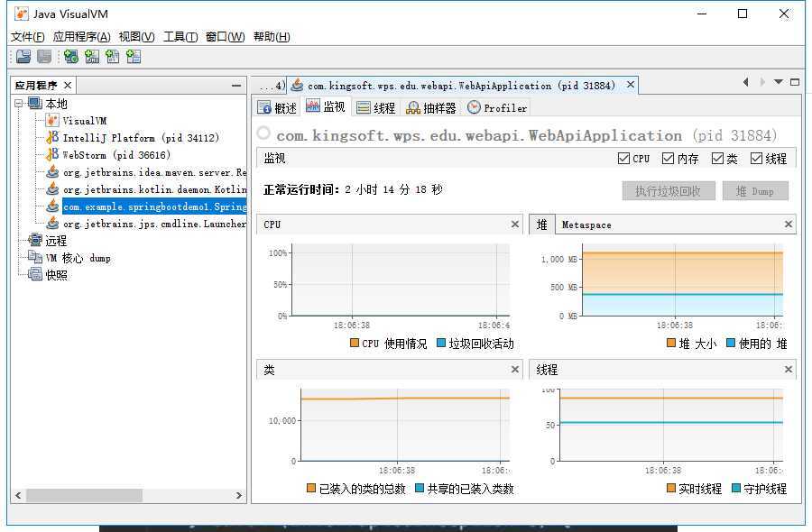Click the Add VM Coredump toolbar icon
812x532 pixels.
pyautogui.click(x=113, y=57)
